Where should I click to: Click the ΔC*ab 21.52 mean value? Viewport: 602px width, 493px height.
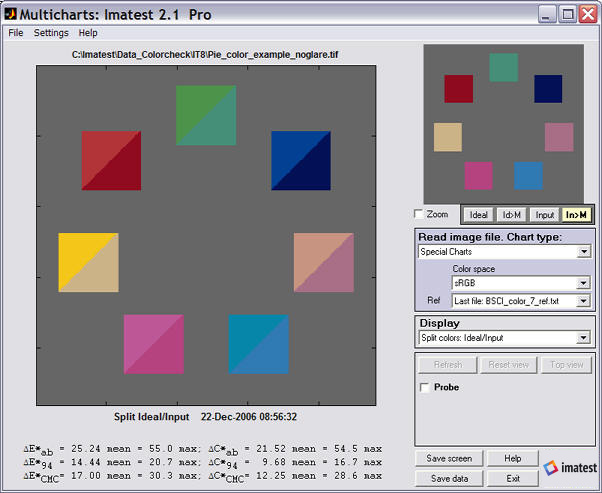point(271,449)
